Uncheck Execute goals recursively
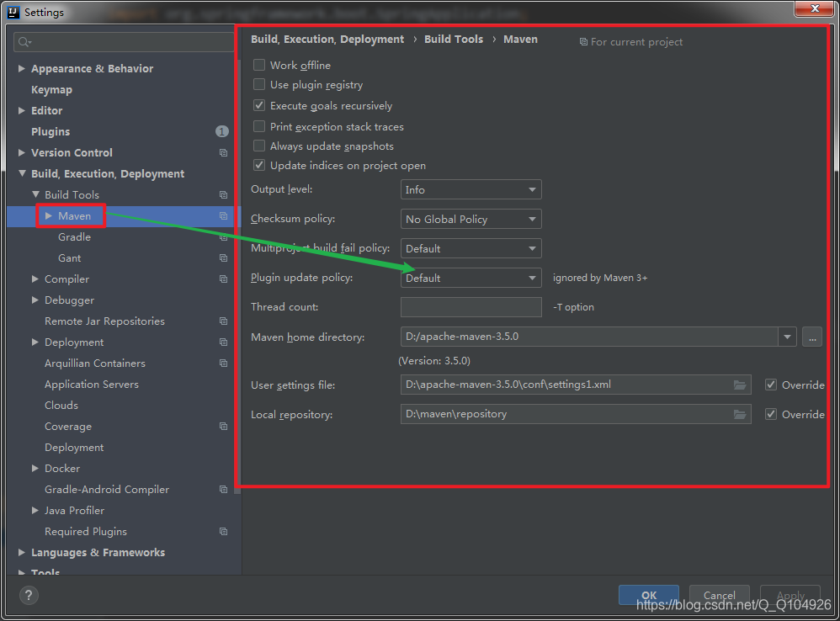The width and height of the screenshot is (840, 621). click(258, 105)
